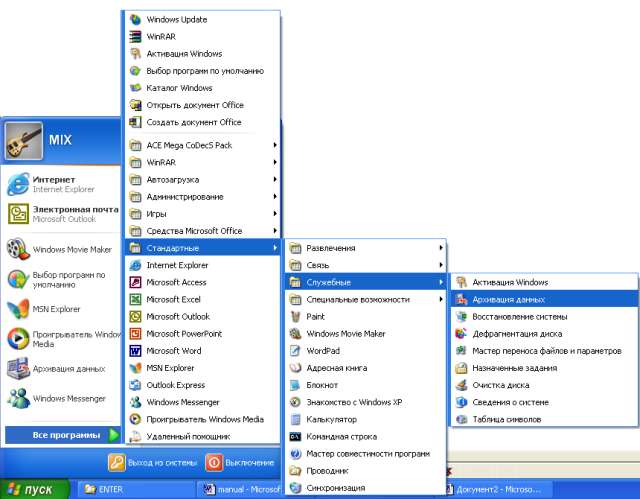The height and width of the screenshot is (499, 640).
Task: Click the Outlook Express icon
Action: click(x=135, y=385)
